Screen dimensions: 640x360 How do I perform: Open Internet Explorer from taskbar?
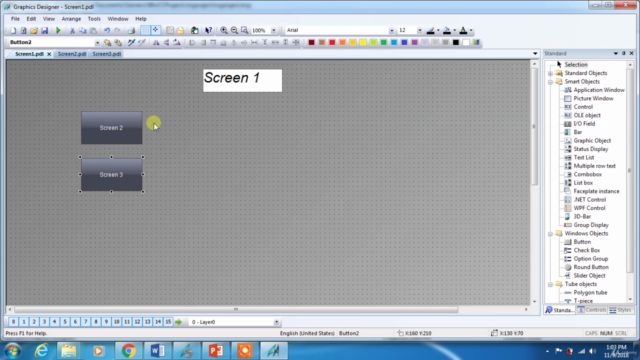[x=41, y=351]
